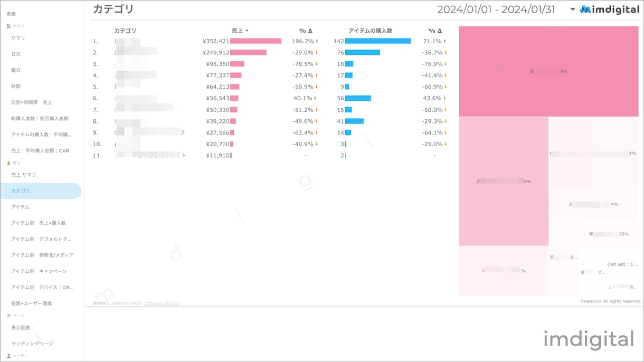Screen dimensions: 644x362
Task: Navigate to 経路×ユーザー環境 page
Action: (x=32, y=303)
